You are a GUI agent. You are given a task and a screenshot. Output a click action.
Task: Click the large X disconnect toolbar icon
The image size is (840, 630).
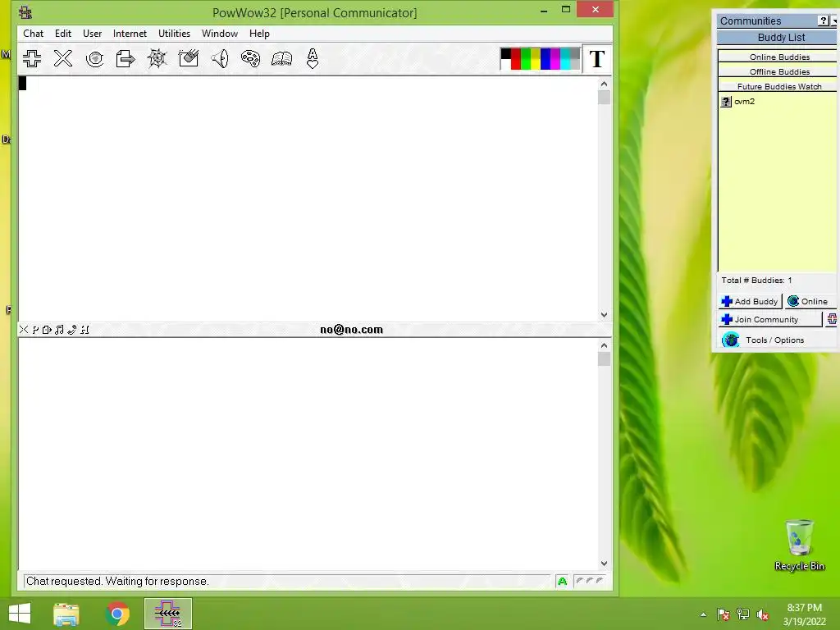pyautogui.click(x=63, y=58)
